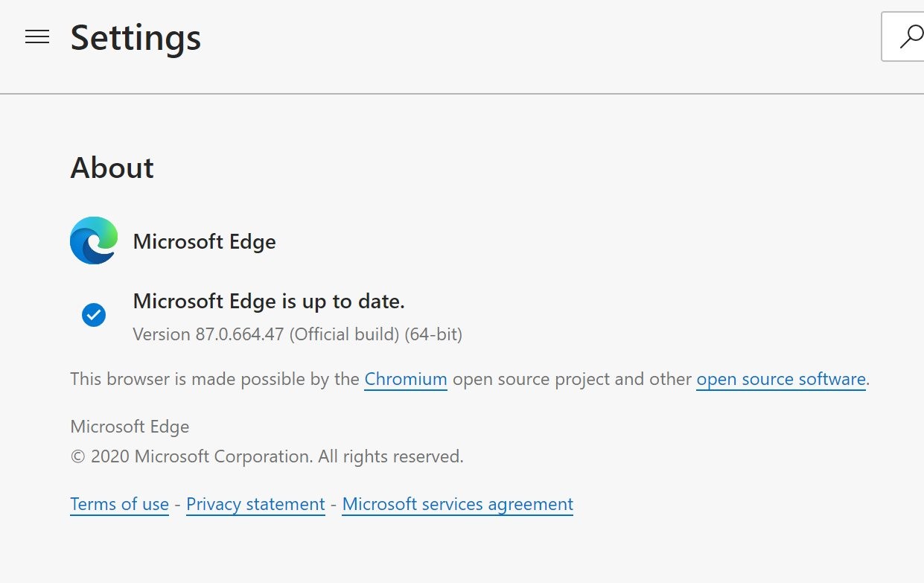The height and width of the screenshot is (583, 924).
Task: Click the search icon in Settings
Action: tap(911, 36)
